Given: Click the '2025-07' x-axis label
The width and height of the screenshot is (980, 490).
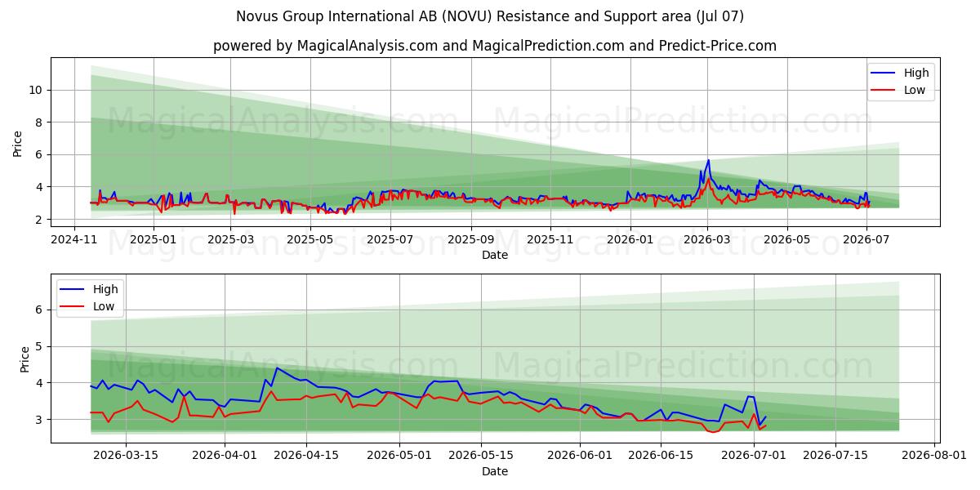Looking at the screenshot, I should pos(390,240).
